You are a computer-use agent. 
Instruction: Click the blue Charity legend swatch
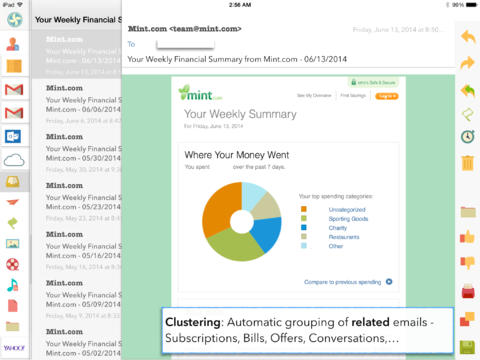(x=304, y=227)
